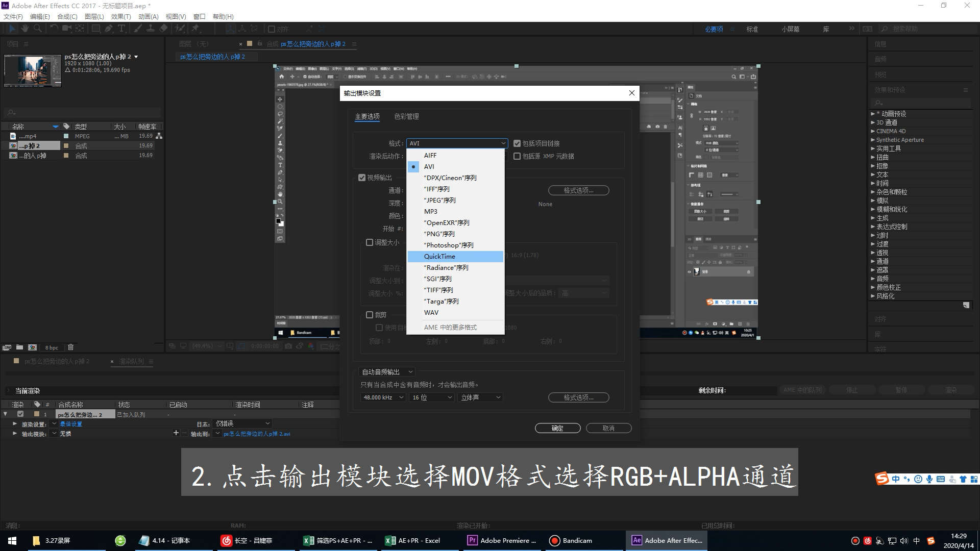The image size is (980, 551).
Task: Select the Horizontal Type tool
Action: click(x=121, y=29)
